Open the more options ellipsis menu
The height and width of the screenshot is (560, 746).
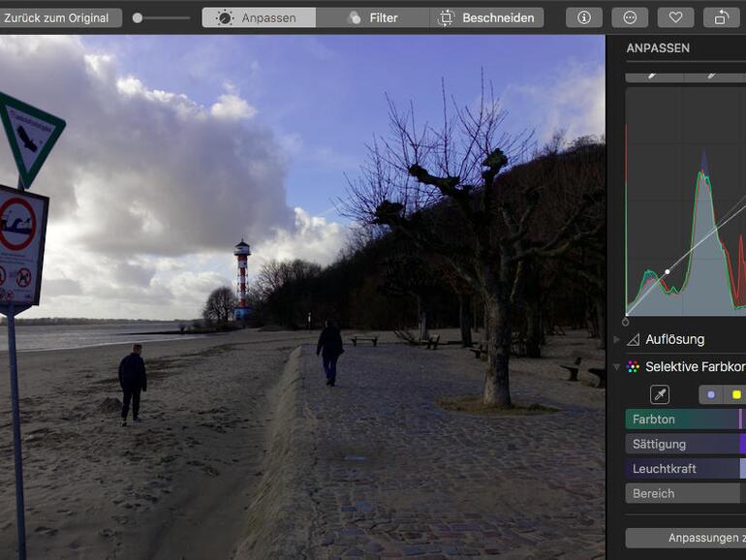point(630,17)
